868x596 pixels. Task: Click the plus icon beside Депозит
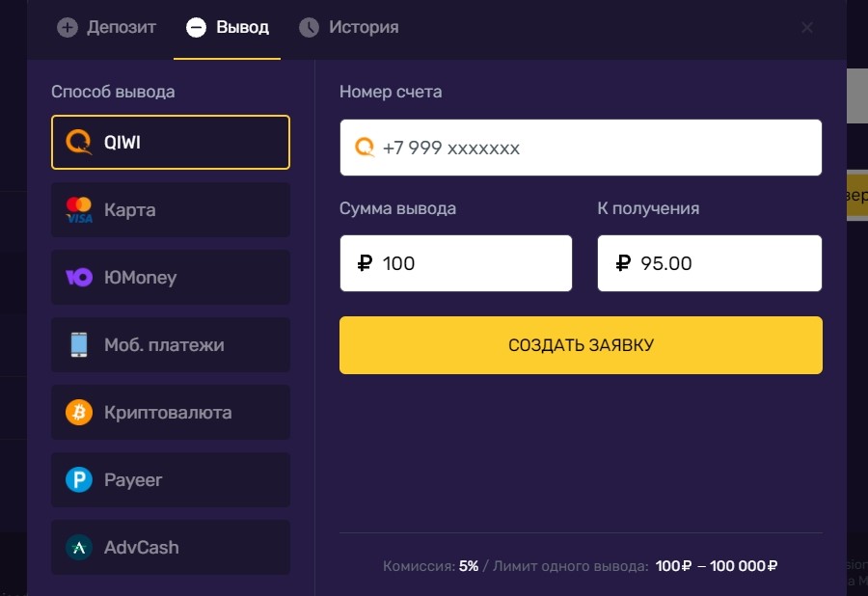[67, 27]
